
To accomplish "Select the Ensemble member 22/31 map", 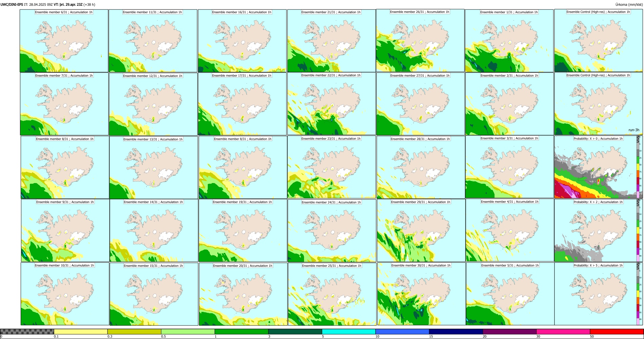I will (331, 104).
